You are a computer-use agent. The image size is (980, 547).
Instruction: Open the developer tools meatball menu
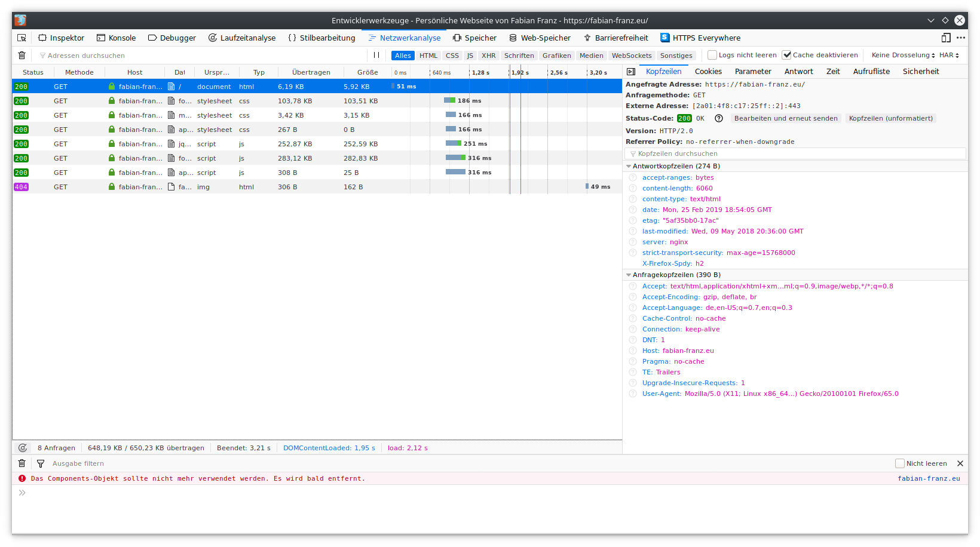tap(961, 37)
